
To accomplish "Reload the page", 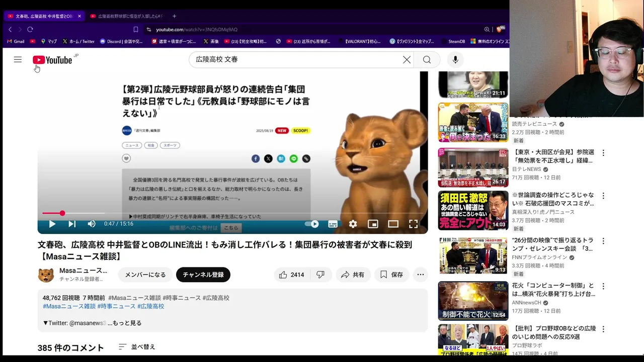I will pyautogui.click(x=30, y=30).
